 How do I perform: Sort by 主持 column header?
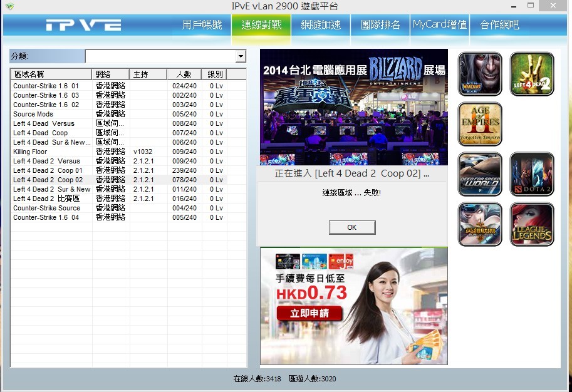[148, 75]
